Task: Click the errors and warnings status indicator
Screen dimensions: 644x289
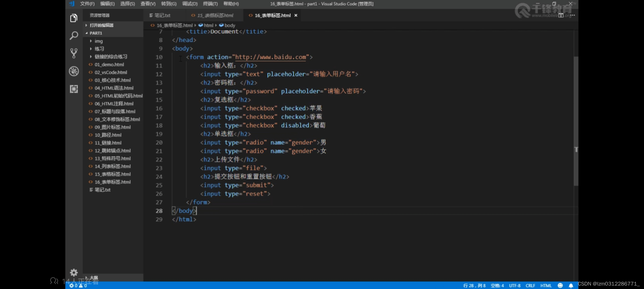Action: (78, 286)
